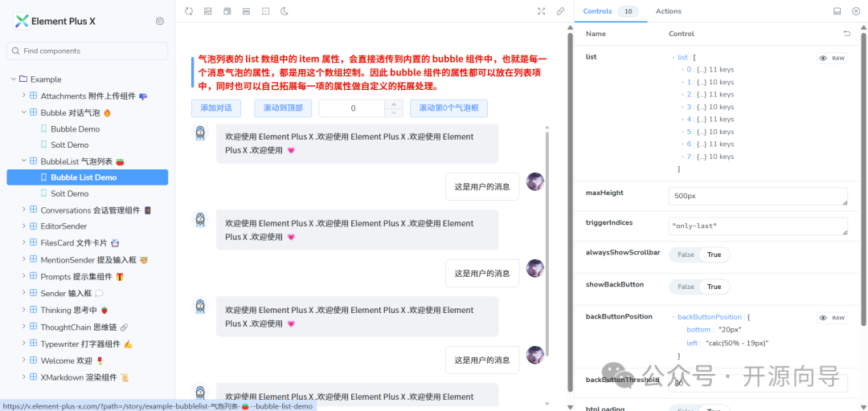Image resolution: width=868 pixels, height=411 pixels.
Task: Switch to the Controls tab
Action: pyautogui.click(x=611, y=11)
